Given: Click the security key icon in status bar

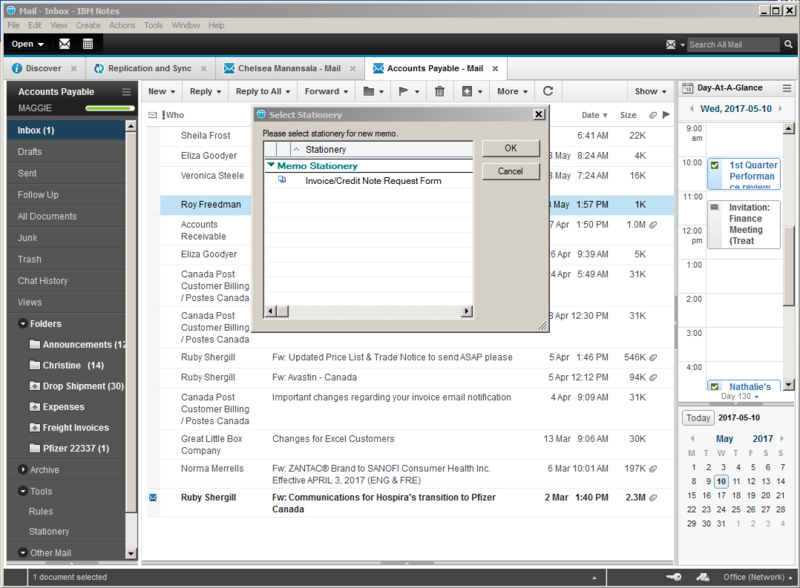Looking at the screenshot, I should [674, 577].
